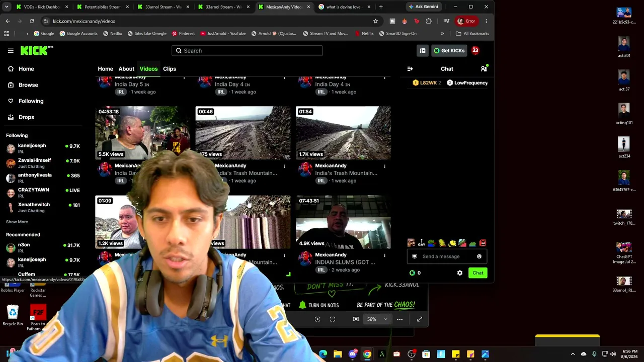This screenshot has height=362, width=644.
Task: Open kanelJoseph channel in Following list
Action: click(x=43, y=148)
